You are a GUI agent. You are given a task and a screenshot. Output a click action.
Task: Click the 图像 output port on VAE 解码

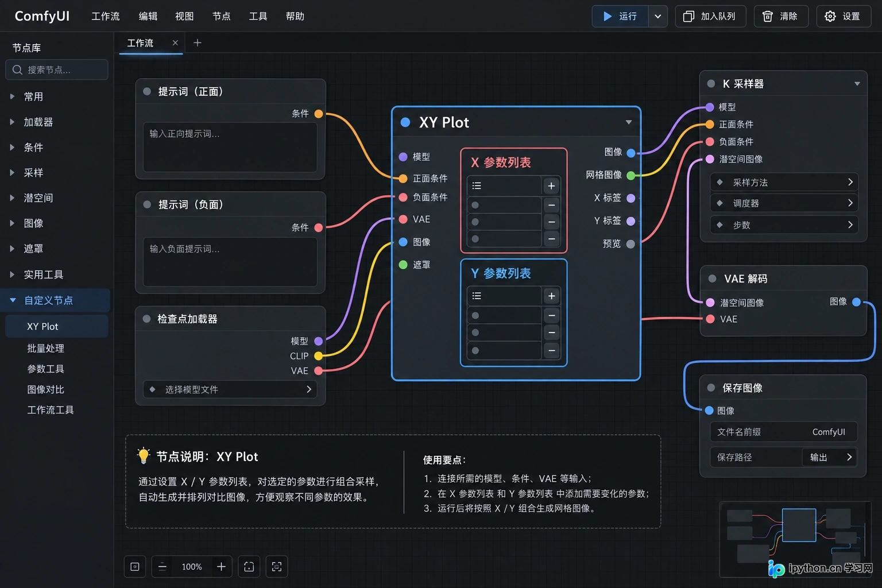[x=856, y=302]
